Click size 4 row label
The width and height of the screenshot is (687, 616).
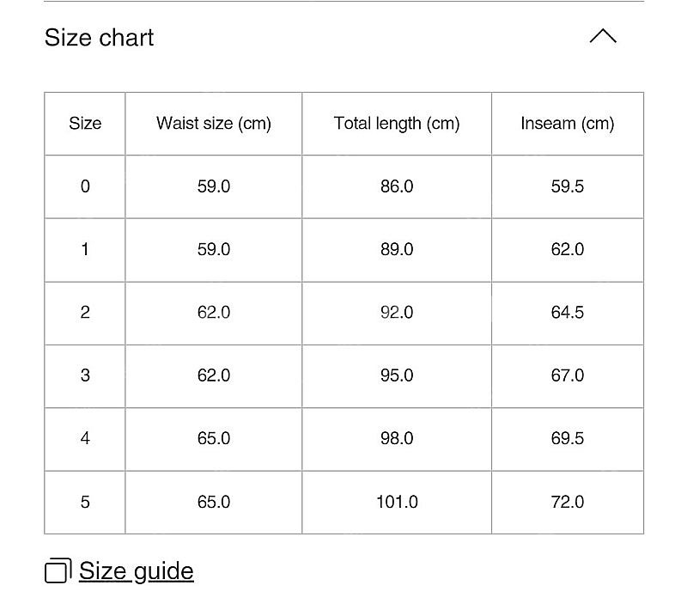pyautogui.click(x=85, y=438)
